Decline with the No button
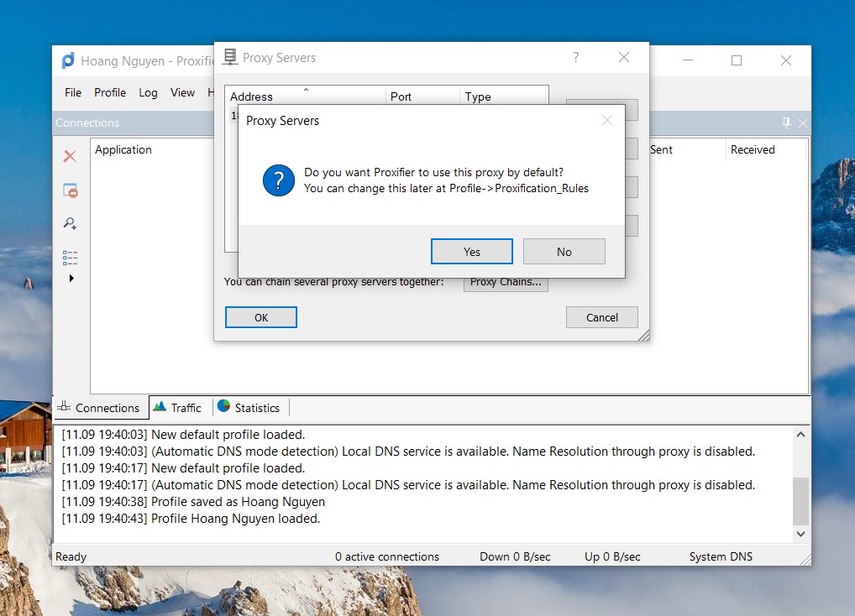The image size is (855, 616). click(564, 252)
